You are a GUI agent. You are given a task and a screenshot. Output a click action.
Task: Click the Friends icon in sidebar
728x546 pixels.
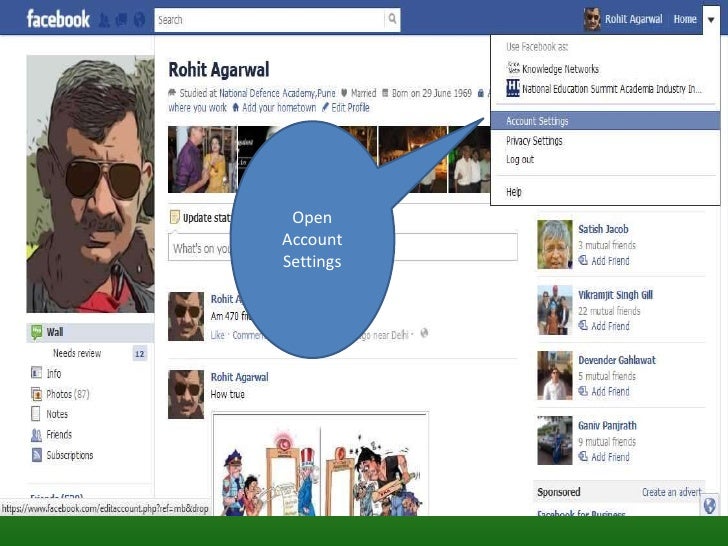click(x=36, y=435)
